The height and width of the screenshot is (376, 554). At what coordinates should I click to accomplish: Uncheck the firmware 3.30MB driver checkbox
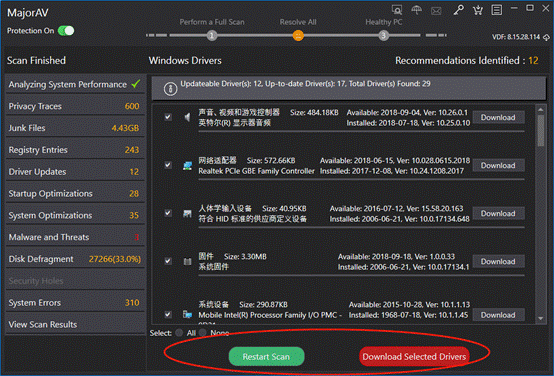click(x=168, y=261)
